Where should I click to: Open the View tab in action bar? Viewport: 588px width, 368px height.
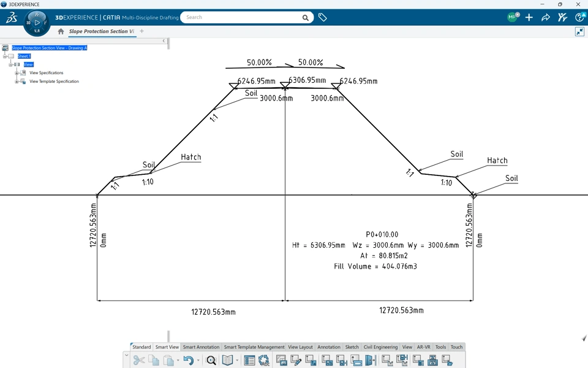[x=407, y=347]
